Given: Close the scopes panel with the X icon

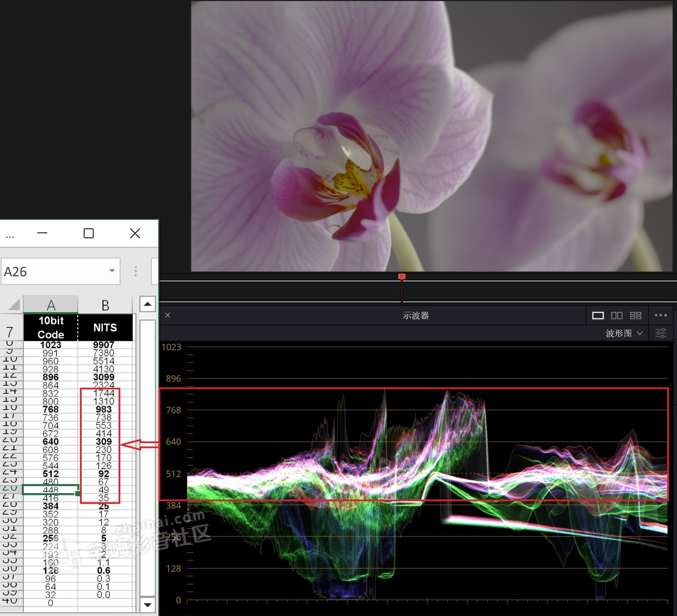Looking at the screenshot, I should point(168,315).
